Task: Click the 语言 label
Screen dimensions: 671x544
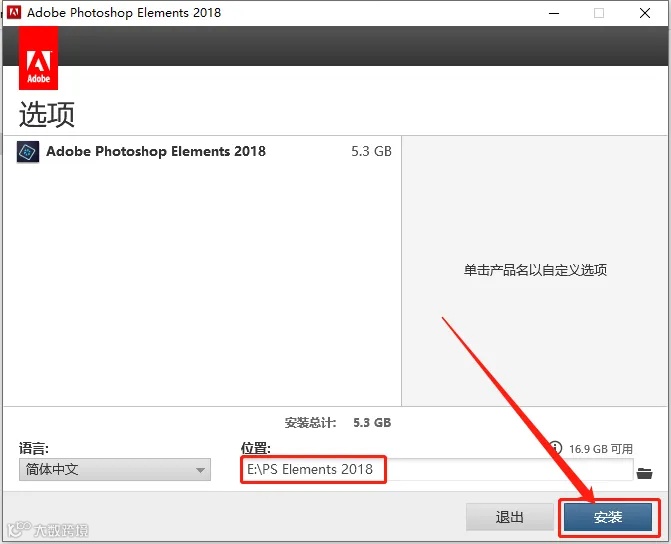Action: point(34,448)
